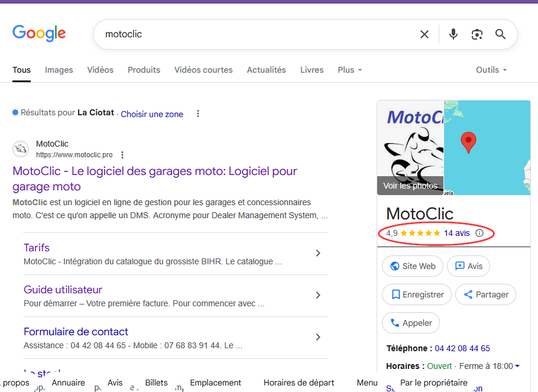Expand the Horaires opening hours arrow
The height and width of the screenshot is (392, 538).
(517, 366)
